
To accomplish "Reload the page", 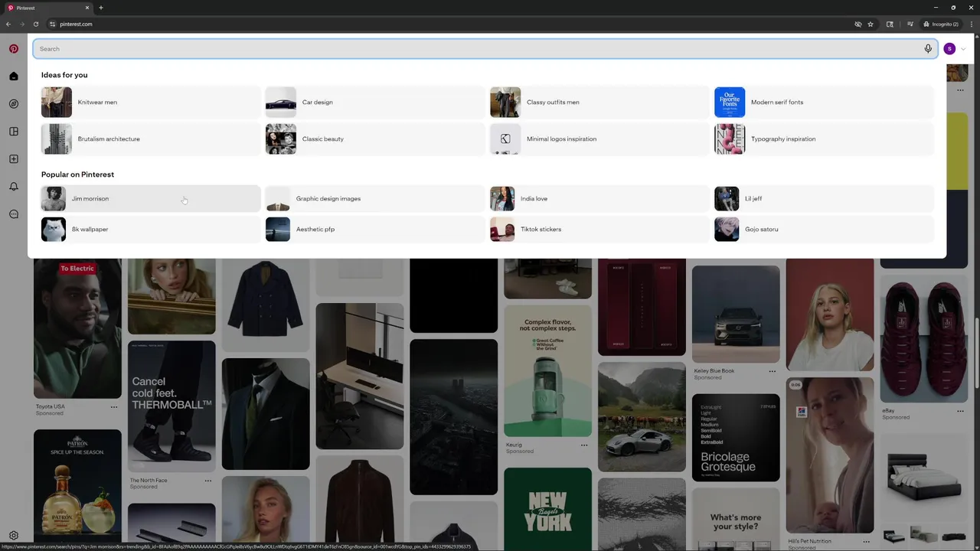I will tap(36, 24).
